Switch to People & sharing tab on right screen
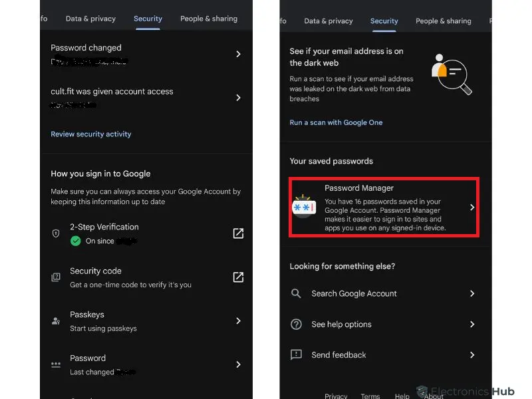This screenshot has width=532, height=399. pos(443,21)
